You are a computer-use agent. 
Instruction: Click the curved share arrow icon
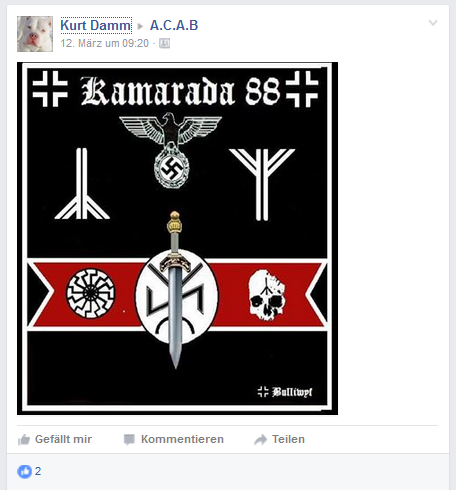[260, 440]
